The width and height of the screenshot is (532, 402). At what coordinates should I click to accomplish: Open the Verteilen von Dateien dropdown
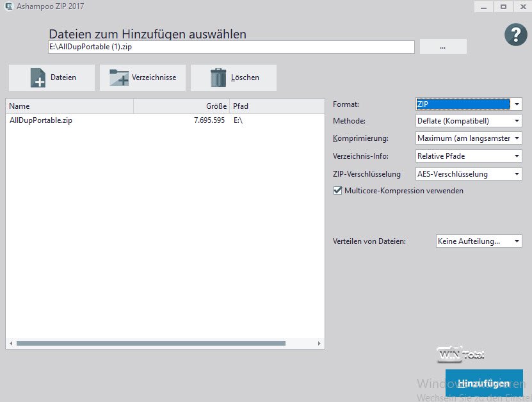[478, 241]
